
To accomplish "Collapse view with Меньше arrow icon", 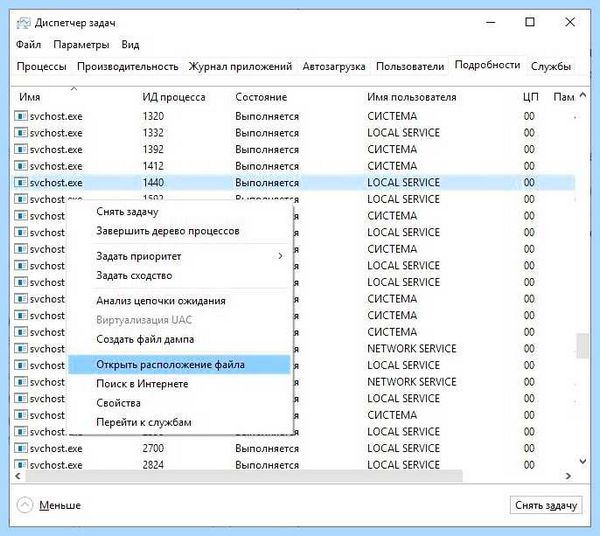I will [x=25, y=505].
